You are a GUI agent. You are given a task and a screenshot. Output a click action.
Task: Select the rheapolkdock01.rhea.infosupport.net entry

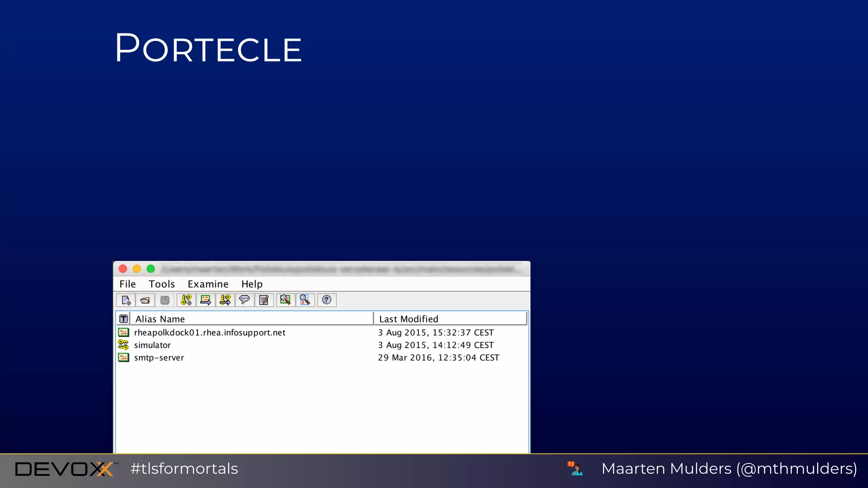point(209,333)
